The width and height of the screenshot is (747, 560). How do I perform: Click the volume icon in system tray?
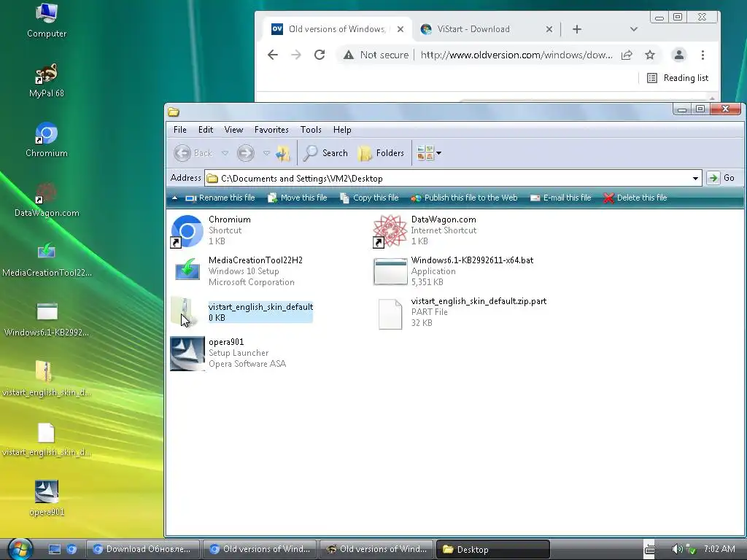pos(677,549)
